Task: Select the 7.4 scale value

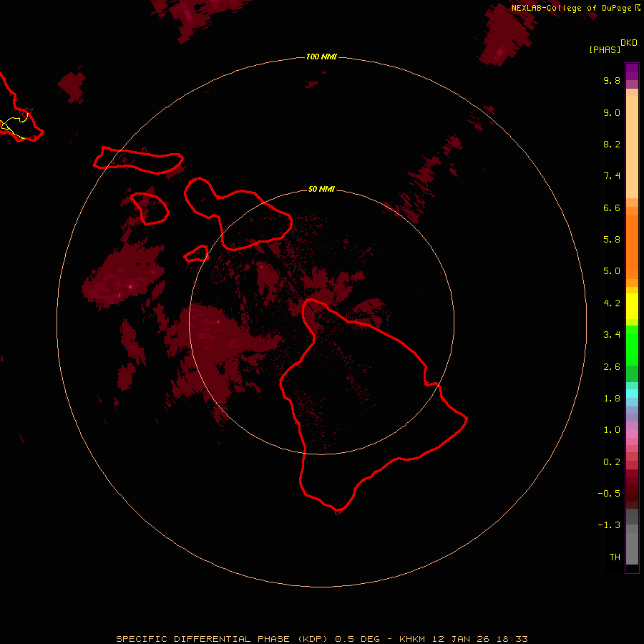Action: pos(612,176)
